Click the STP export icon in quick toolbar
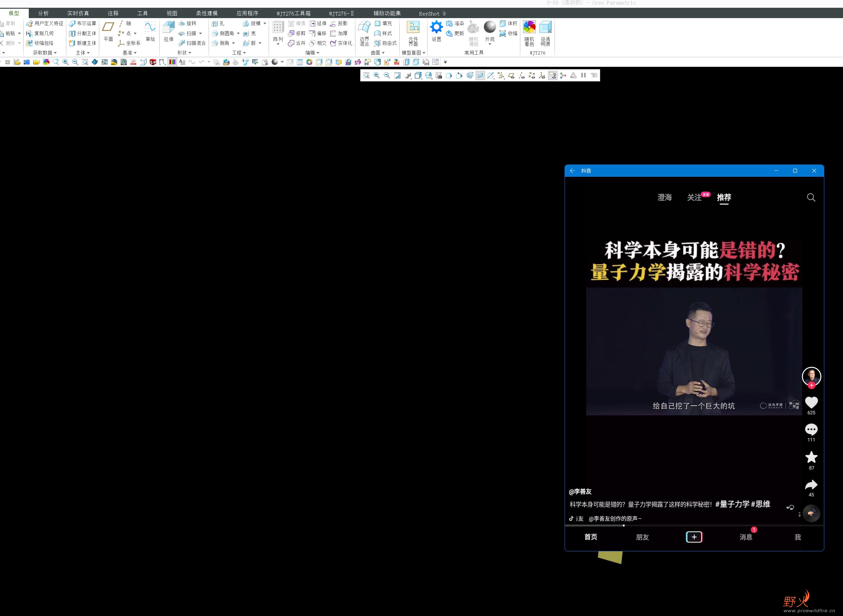The height and width of the screenshot is (616, 843). pyautogui.click(x=358, y=62)
